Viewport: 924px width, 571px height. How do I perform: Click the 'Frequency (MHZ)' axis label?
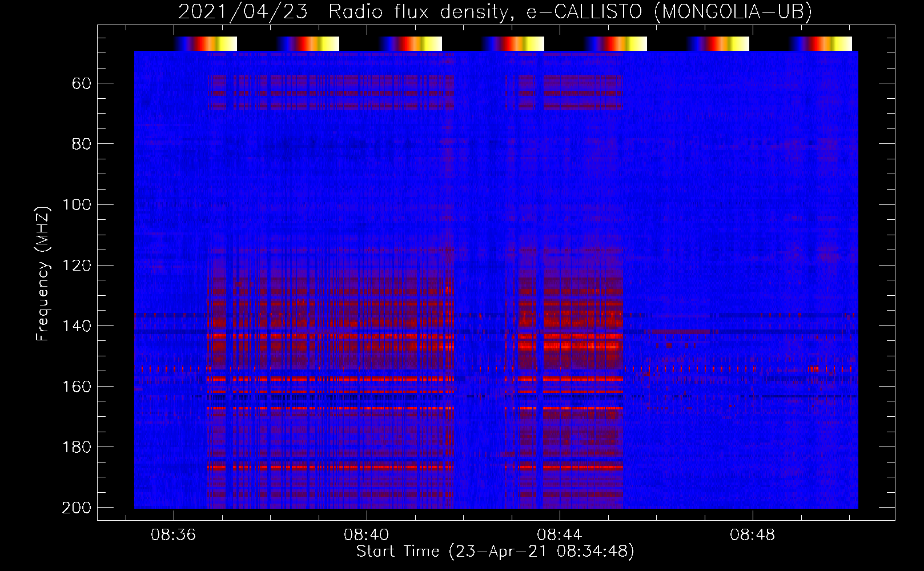click(x=43, y=274)
